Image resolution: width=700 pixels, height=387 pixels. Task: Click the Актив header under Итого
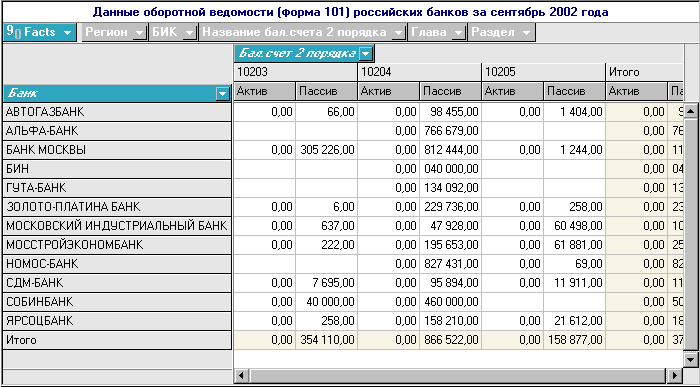[x=637, y=91]
